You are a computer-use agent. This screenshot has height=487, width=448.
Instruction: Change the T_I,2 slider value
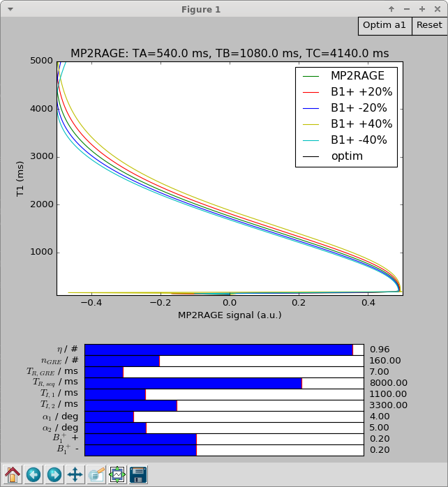pos(223,405)
